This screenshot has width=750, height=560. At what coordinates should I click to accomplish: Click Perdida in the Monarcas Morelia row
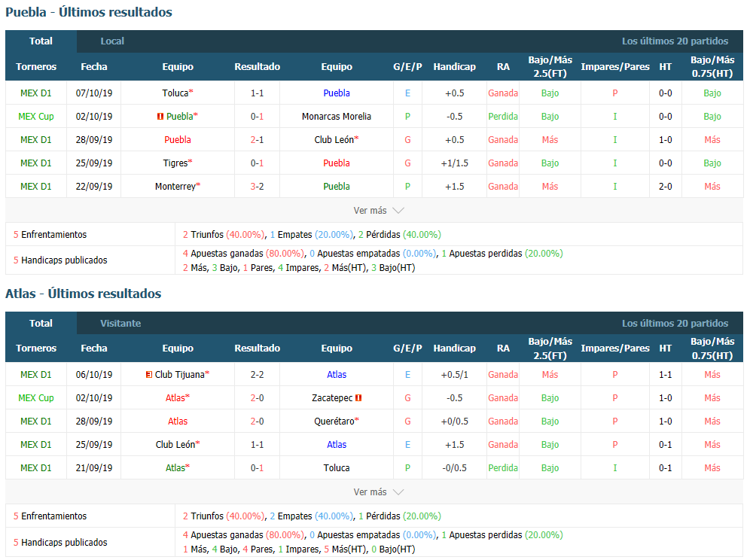503,116
